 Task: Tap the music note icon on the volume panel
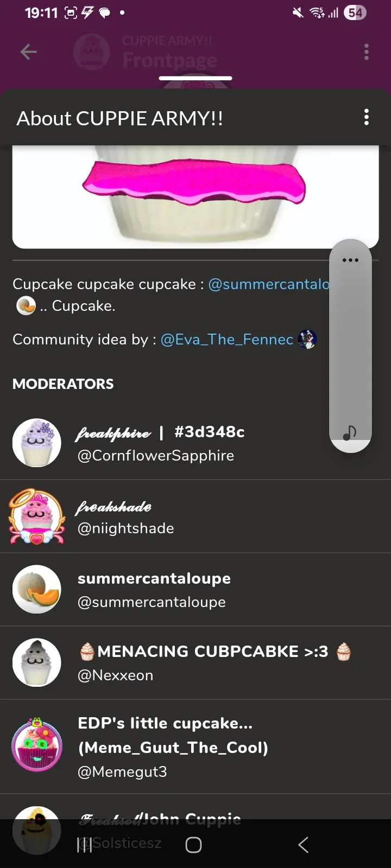(x=350, y=432)
